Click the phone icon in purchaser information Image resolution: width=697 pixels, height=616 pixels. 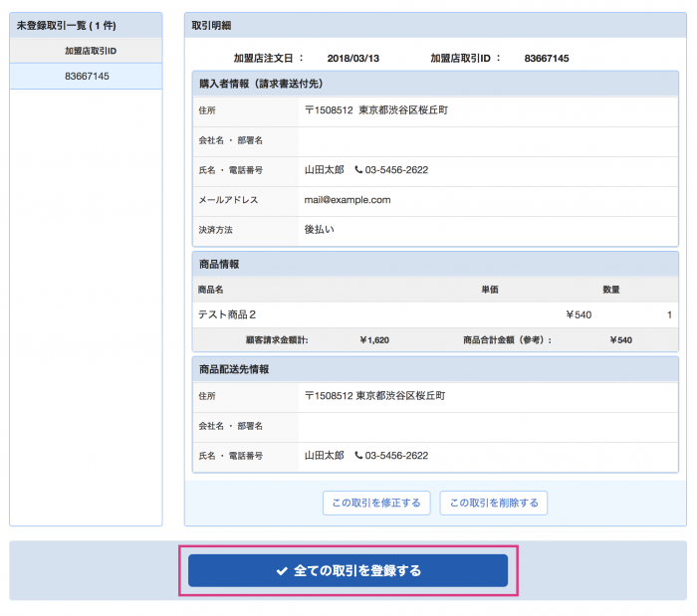358,170
